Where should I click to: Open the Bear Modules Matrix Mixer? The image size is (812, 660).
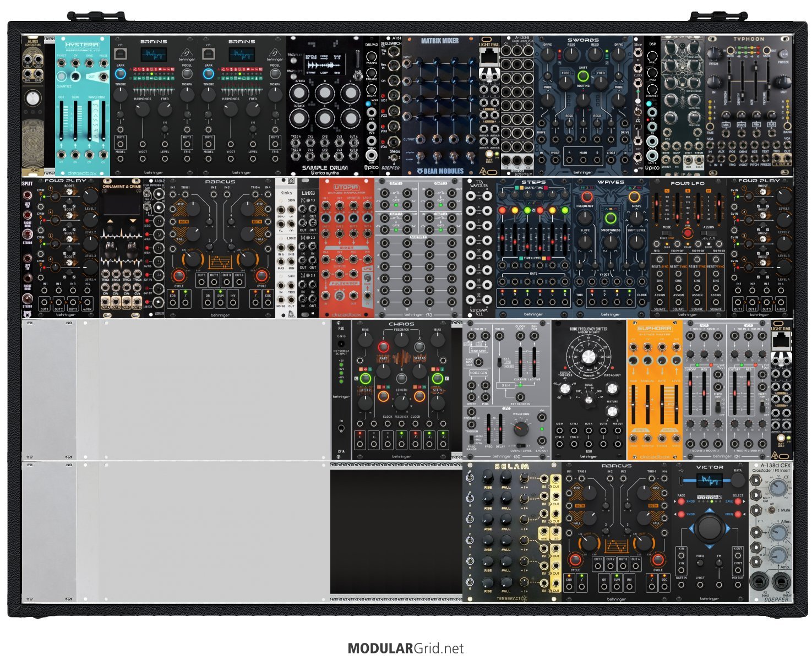coord(440,106)
